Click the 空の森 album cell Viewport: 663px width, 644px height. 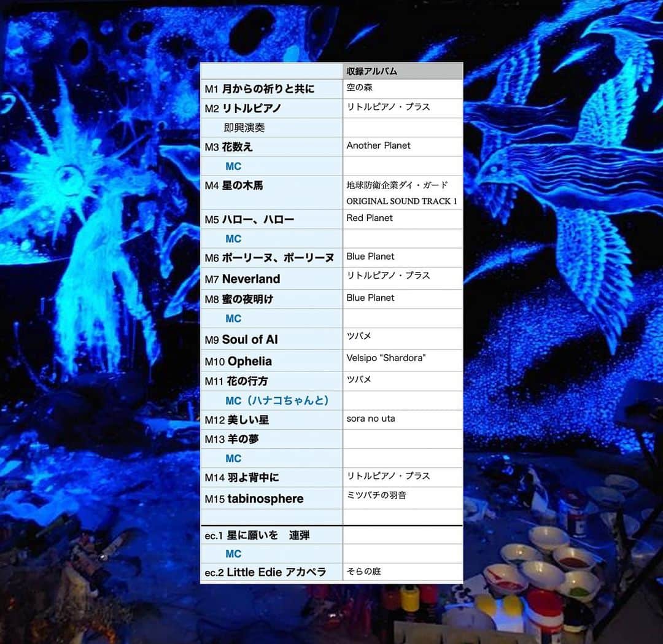[403, 89]
